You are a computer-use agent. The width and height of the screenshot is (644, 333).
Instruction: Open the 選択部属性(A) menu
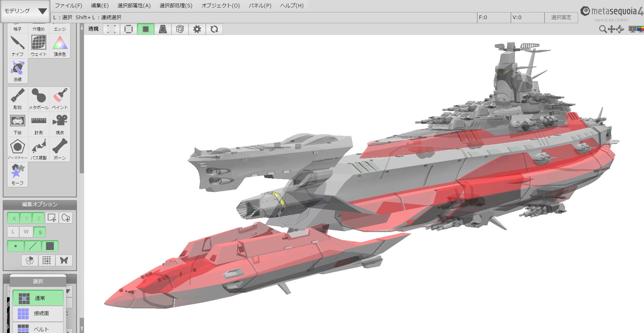[x=134, y=6]
